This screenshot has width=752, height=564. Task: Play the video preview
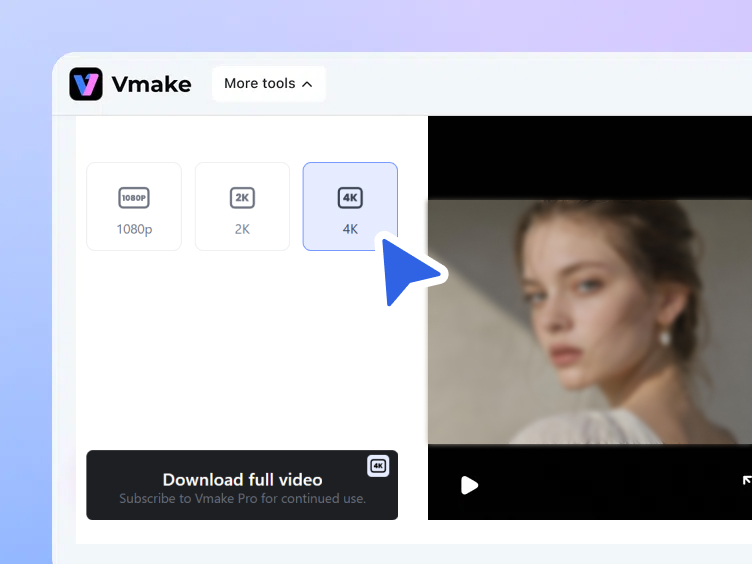click(469, 485)
